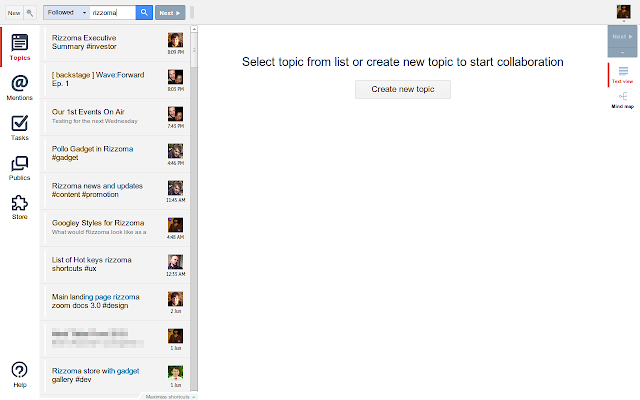The height and width of the screenshot is (400, 640).
Task: Expand the arrow below right Next button
Action: (622, 51)
